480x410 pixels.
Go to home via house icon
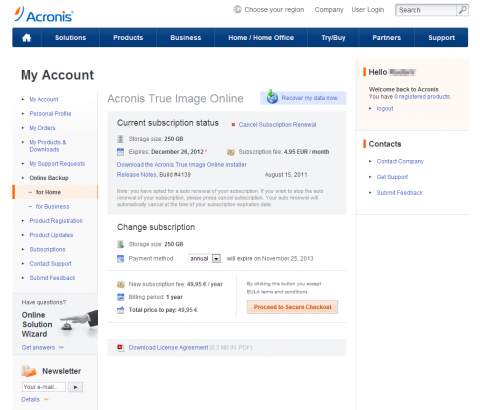27,38
